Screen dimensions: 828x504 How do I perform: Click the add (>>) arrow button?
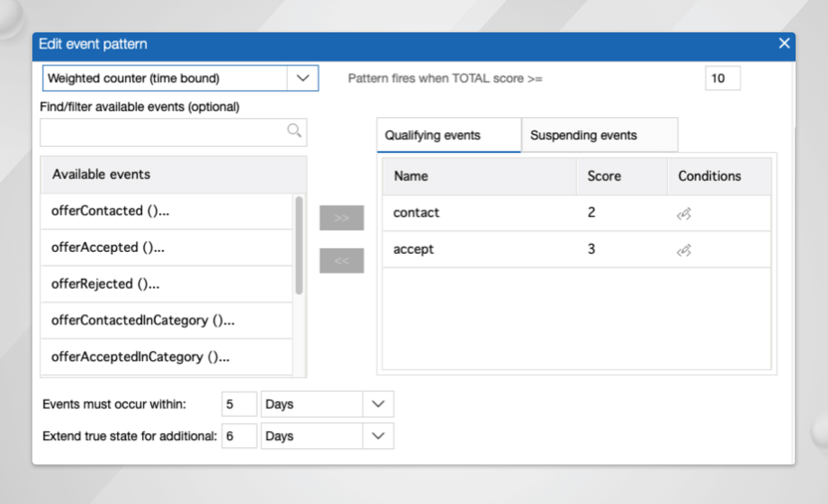341,218
